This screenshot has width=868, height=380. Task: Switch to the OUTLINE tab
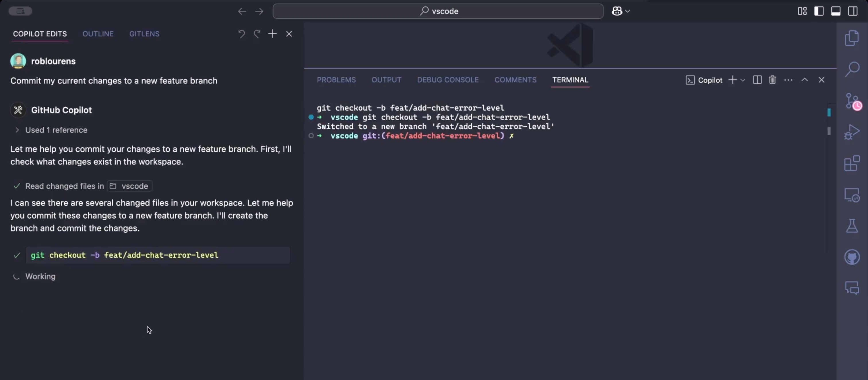pos(98,34)
